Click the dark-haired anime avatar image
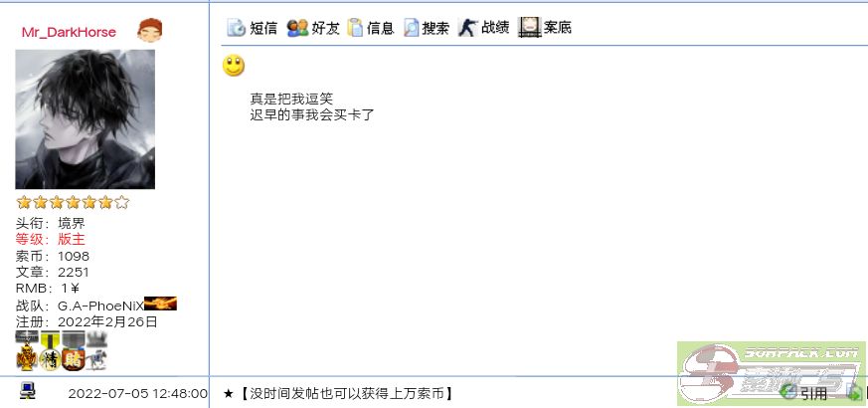The height and width of the screenshot is (408, 868). pos(85,119)
